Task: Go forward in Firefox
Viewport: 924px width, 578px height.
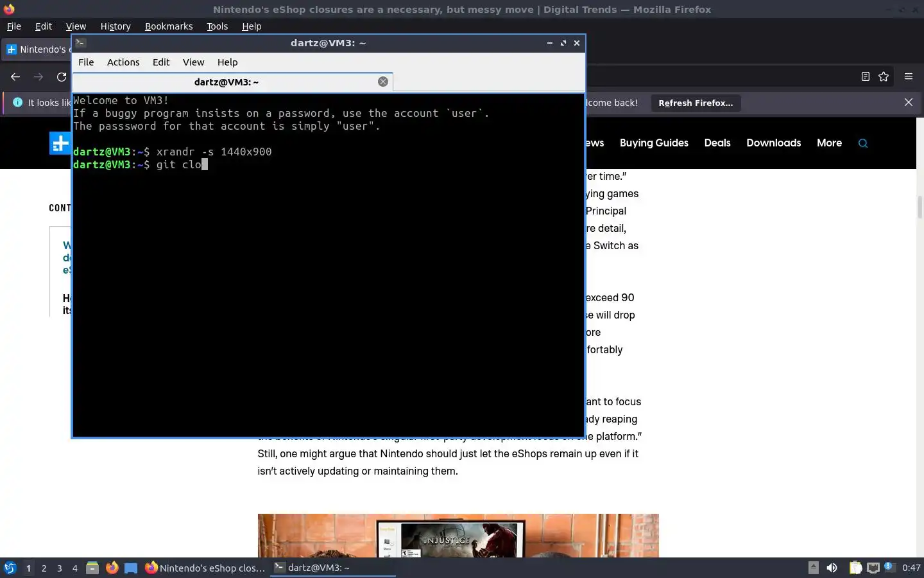Action: click(38, 76)
